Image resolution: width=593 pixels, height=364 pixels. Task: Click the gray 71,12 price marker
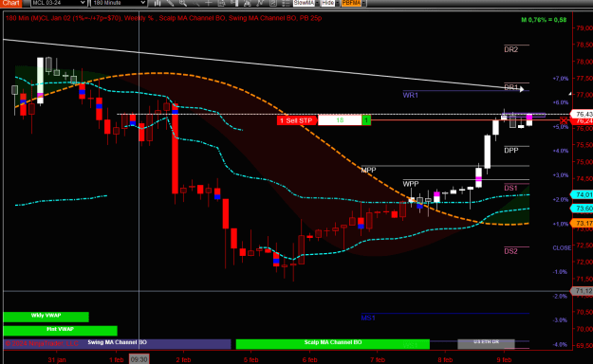[582, 291]
